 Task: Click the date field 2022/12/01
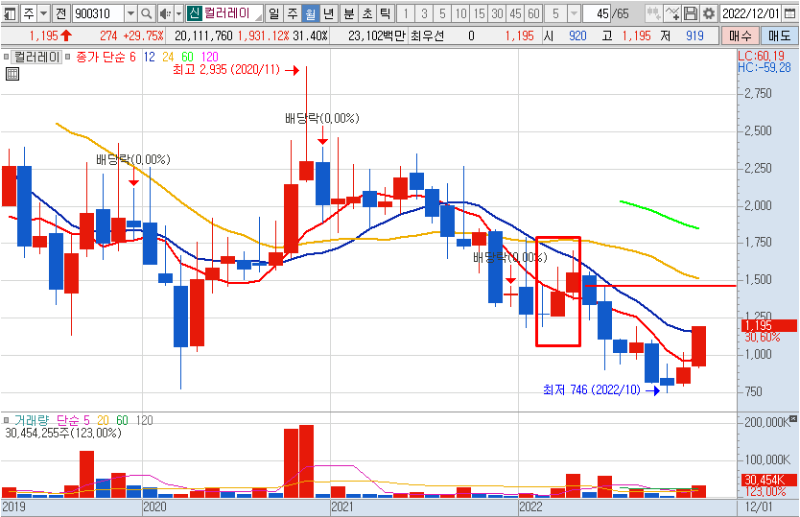tap(752, 13)
